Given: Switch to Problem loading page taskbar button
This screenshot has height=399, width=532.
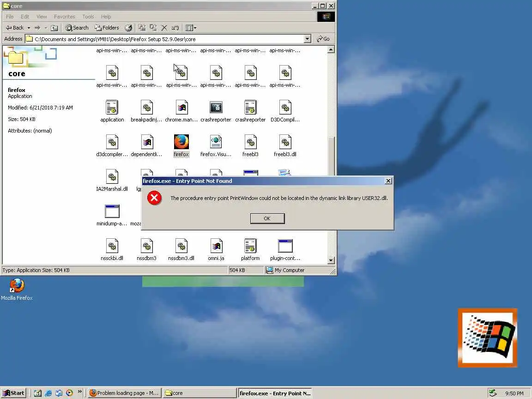Looking at the screenshot, I should (x=124, y=393).
